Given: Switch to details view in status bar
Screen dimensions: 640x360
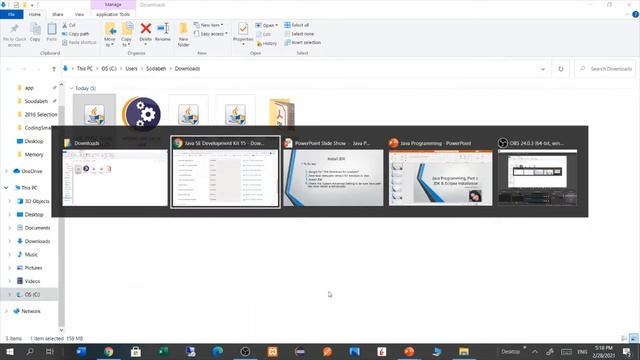Looking at the screenshot, I should (x=624, y=338).
